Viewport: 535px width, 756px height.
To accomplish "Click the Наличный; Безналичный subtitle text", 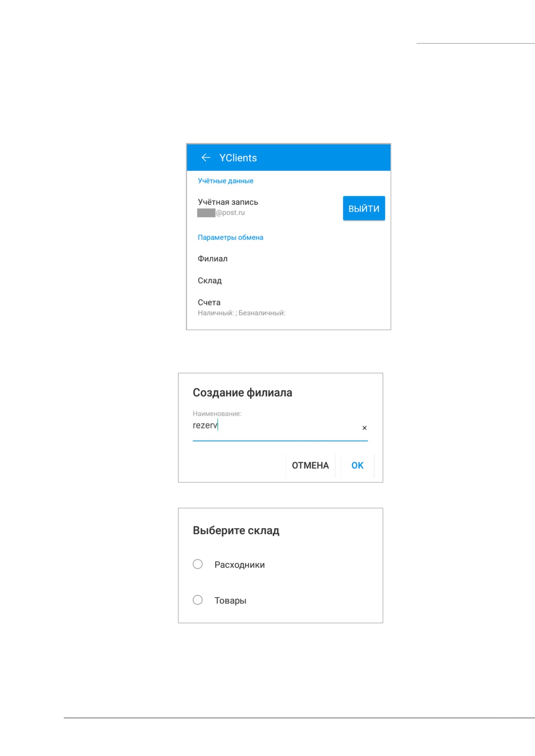I will pyautogui.click(x=241, y=313).
